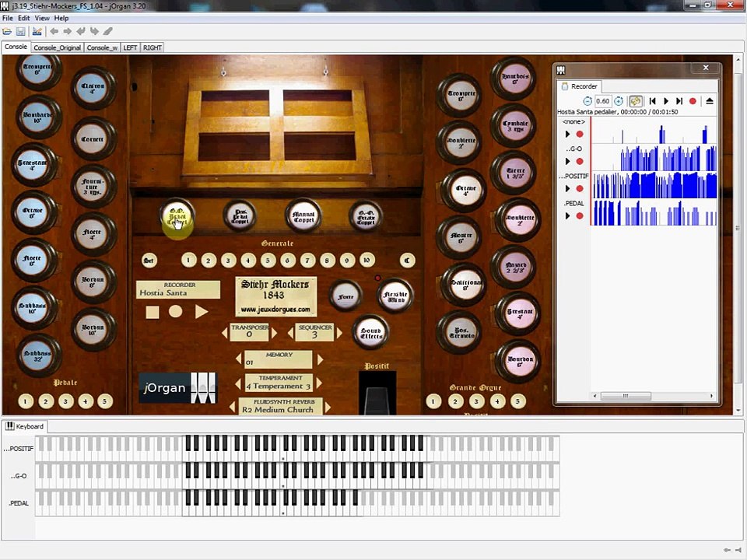747x560 pixels.
Task: Play the recording in Recorder toolbar
Action: click(x=666, y=101)
